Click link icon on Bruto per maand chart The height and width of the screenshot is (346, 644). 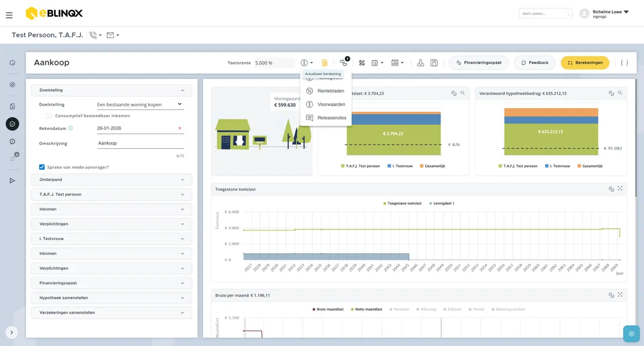(x=611, y=295)
